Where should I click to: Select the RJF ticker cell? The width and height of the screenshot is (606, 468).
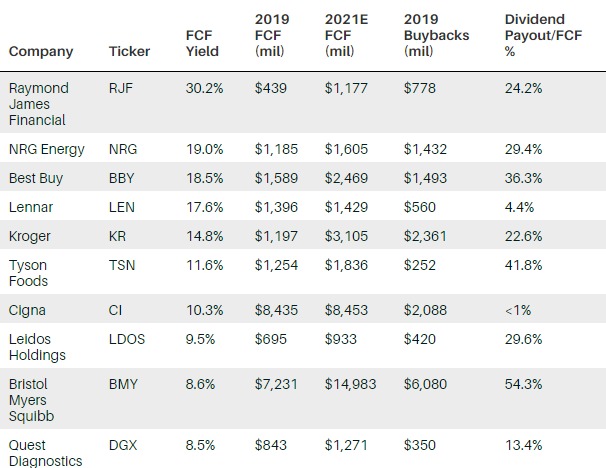[121, 88]
